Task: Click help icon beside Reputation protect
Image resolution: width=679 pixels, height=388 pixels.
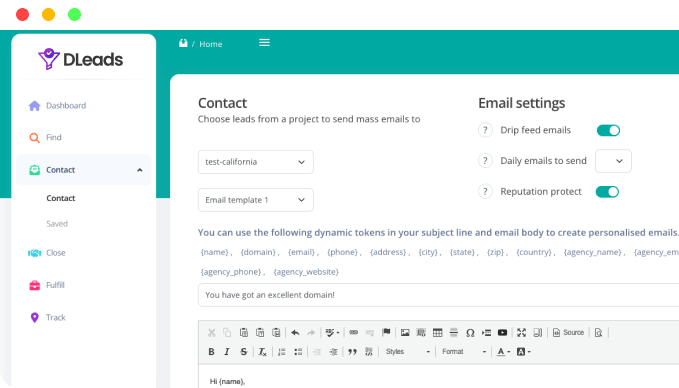Action: click(x=485, y=191)
